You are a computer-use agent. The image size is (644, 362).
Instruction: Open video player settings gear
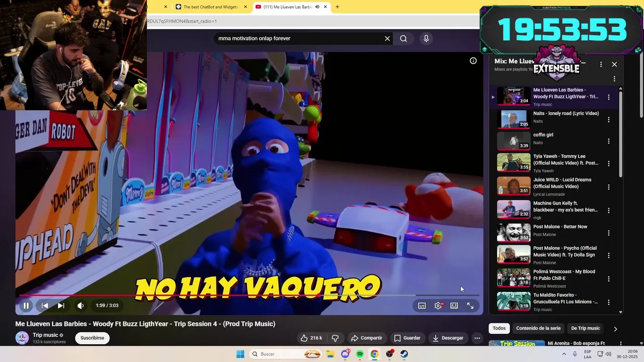coord(438,306)
